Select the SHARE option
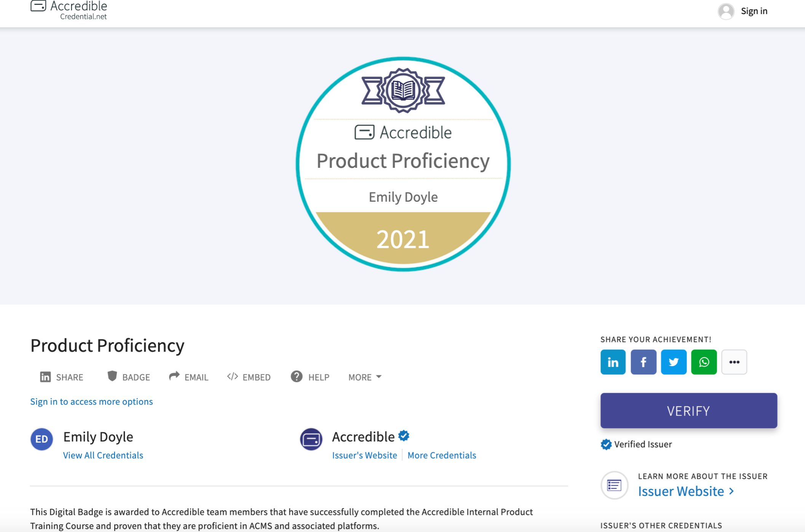This screenshot has width=805, height=532. [x=62, y=377]
